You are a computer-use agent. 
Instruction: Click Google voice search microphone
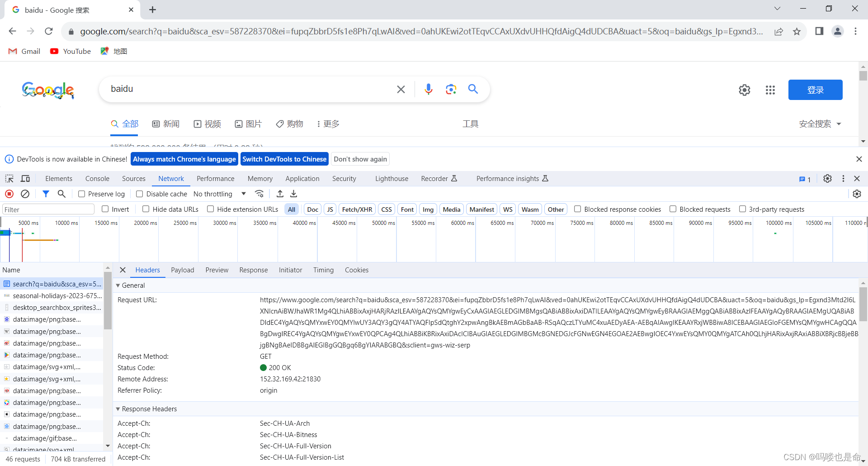pos(429,89)
